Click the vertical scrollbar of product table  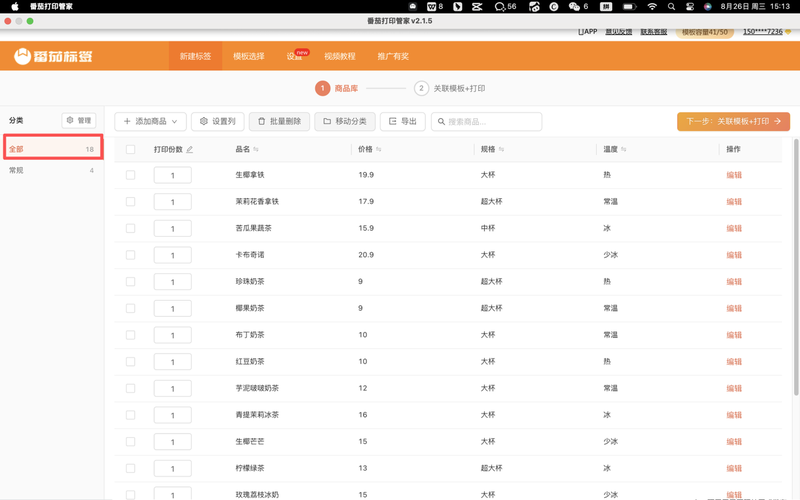[796, 267]
